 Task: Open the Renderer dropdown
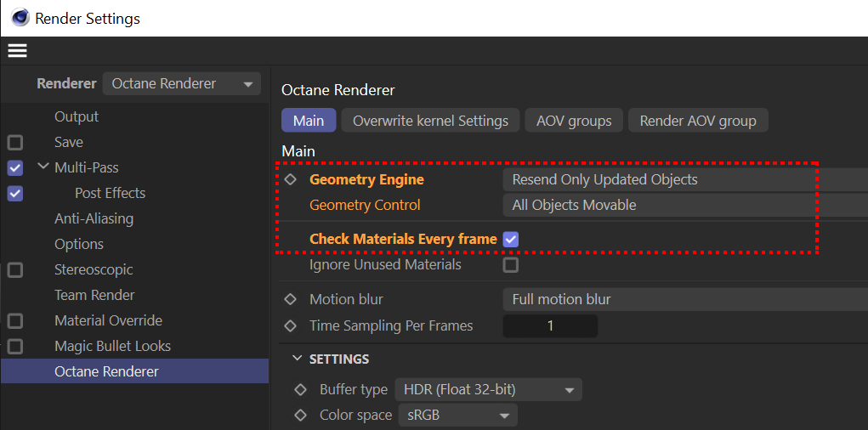[182, 83]
